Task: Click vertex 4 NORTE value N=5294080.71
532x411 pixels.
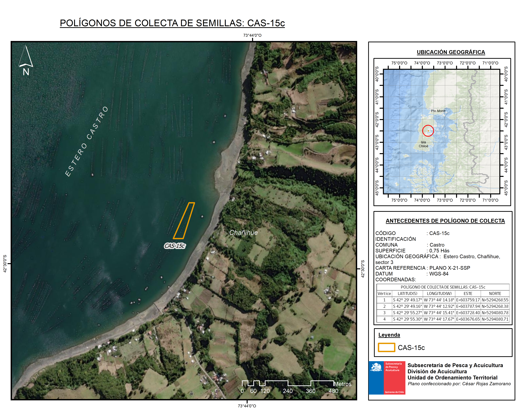Action: click(x=495, y=319)
